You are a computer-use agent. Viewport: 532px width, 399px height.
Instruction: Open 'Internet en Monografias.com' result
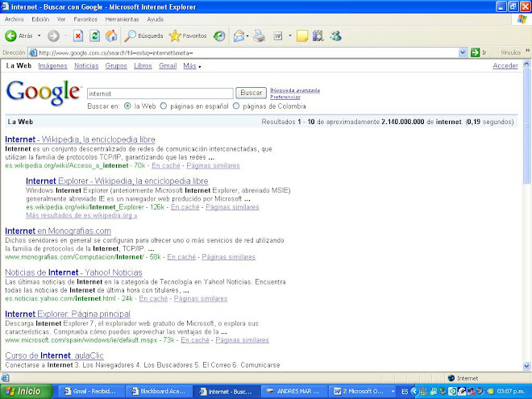(58, 231)
